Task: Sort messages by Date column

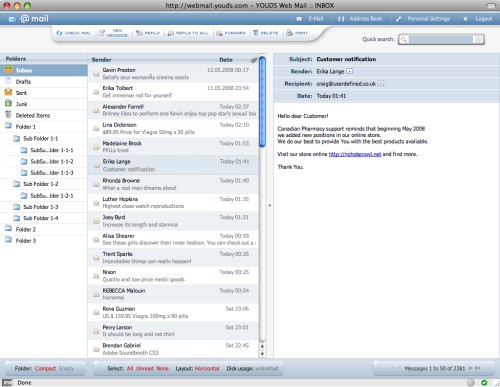Action: point(226,60)
